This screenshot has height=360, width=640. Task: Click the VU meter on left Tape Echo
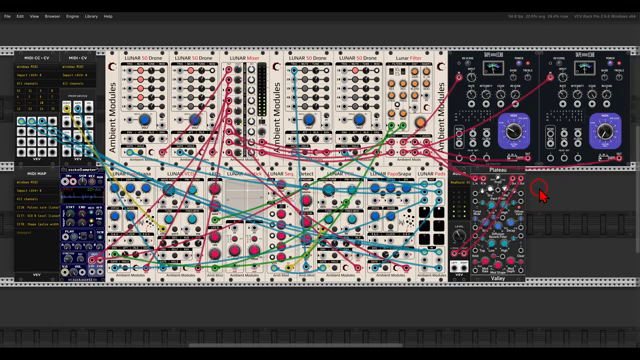point(493,68)
